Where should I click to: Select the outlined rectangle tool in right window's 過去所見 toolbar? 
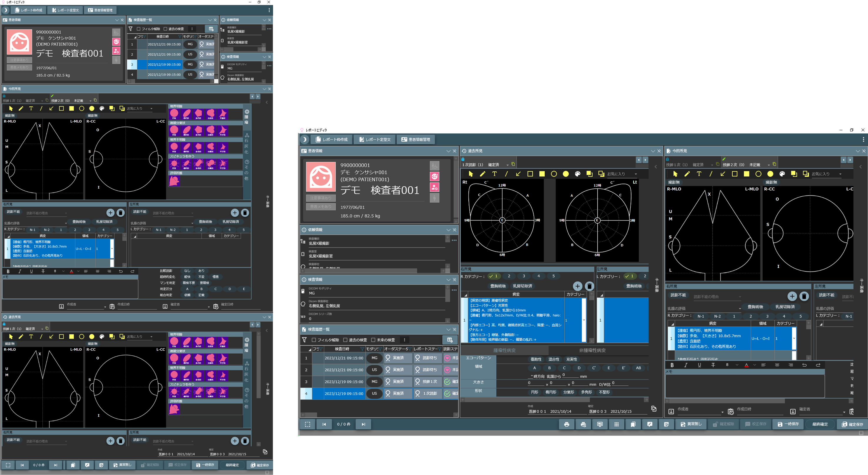(x=530, y=174)
